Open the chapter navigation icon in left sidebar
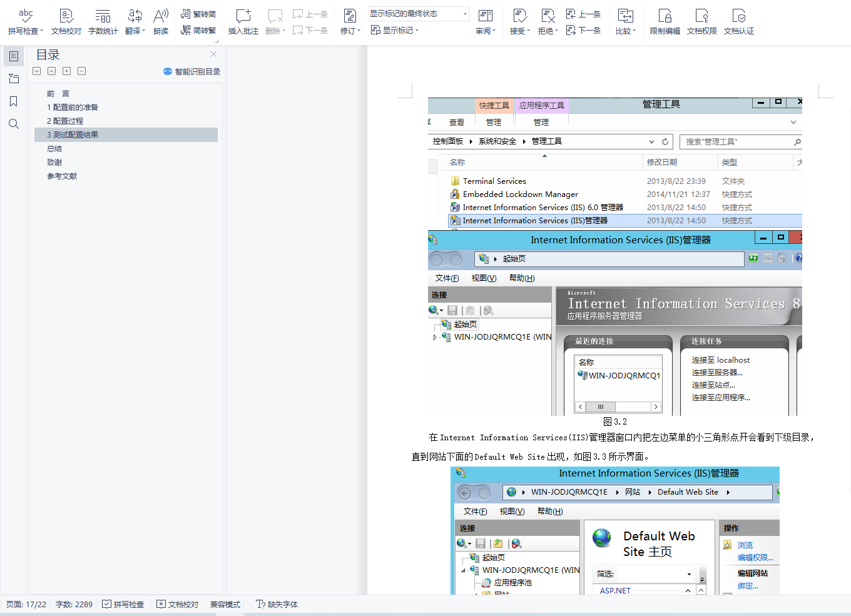Viewport: 851px width, 616px height. pos(14,79)
